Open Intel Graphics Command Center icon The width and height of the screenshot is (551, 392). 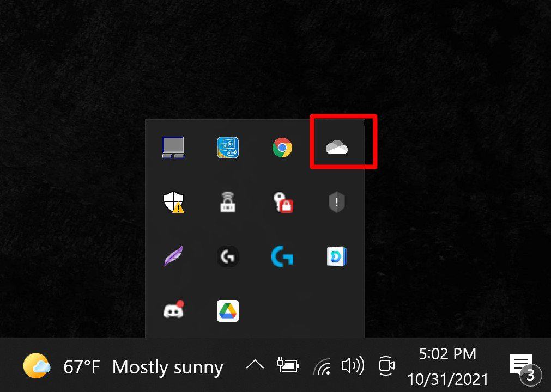tap(228, 148)
